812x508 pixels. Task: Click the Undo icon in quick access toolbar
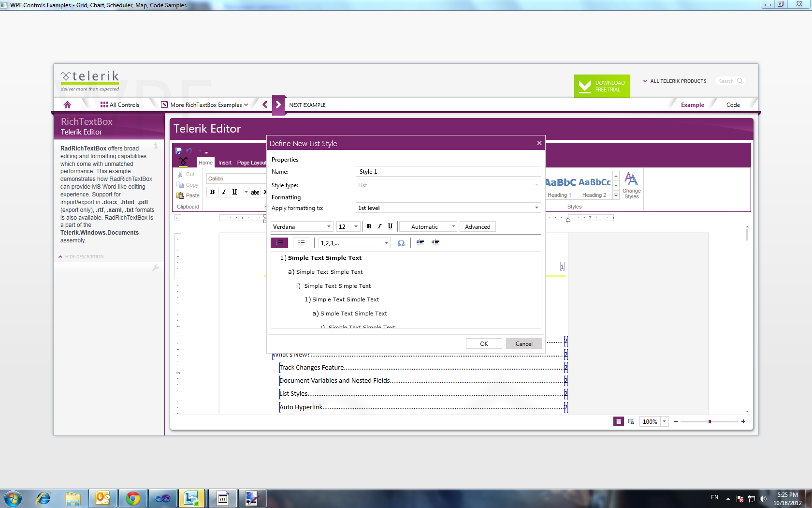[x=189, y=151]
